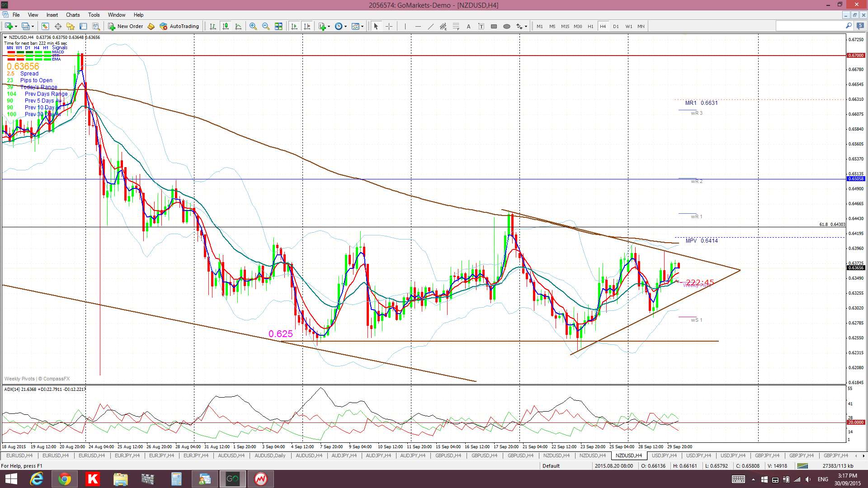Viewport: 868px width, 488px height.
Task: Open the View menu
Action: coord(33,15)
